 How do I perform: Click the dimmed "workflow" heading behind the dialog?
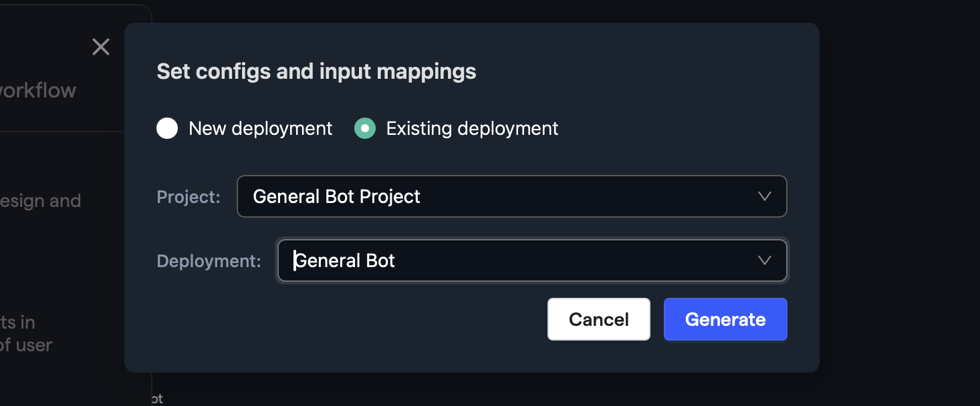(38, 90)
